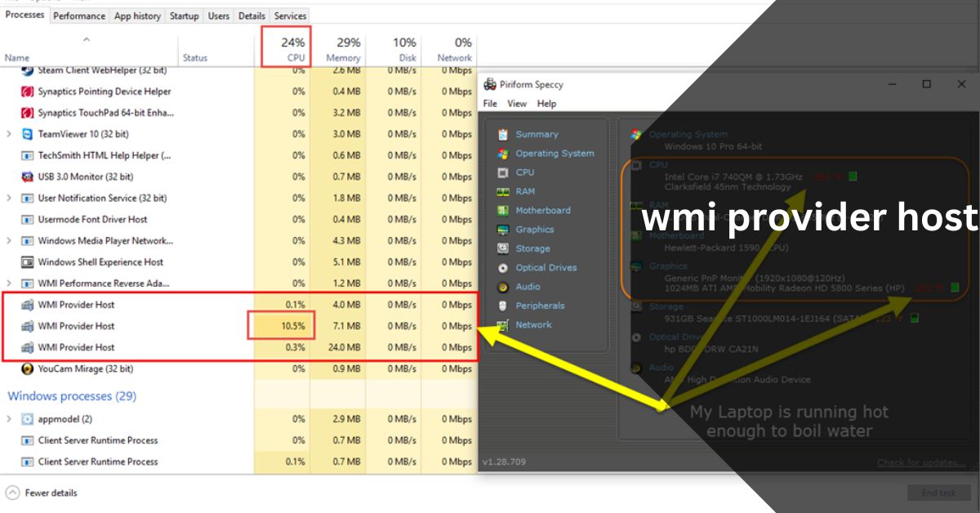The image size is (980, 513).
Task: Select WMI Provider Host with 24.0 MB memory
Action: [x=238, y=347]
